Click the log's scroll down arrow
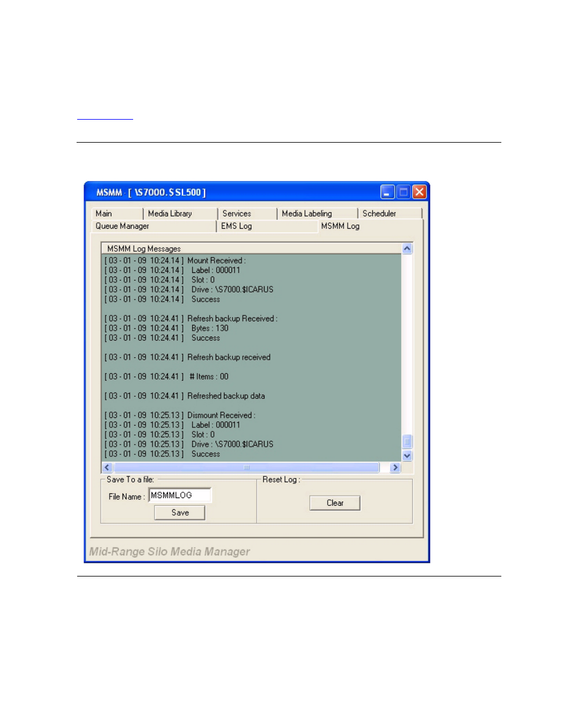This screenshot has height=728, width=562. coord(407,456)
